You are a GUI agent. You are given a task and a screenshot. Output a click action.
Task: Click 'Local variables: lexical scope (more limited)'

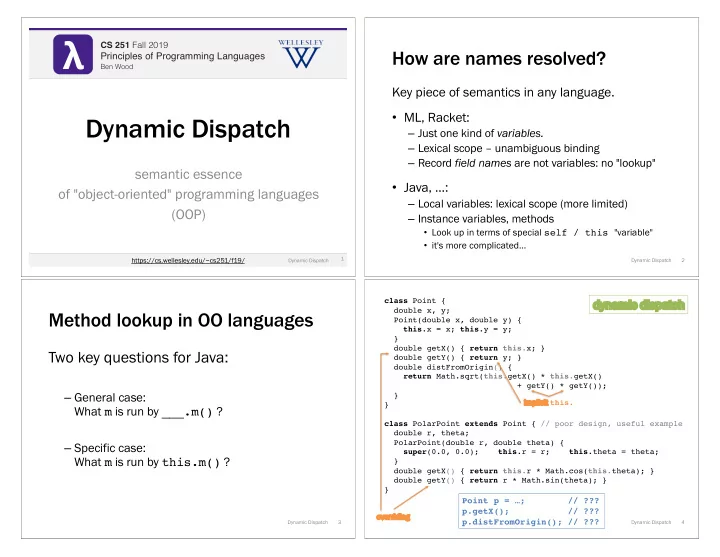tap(522, 204)
